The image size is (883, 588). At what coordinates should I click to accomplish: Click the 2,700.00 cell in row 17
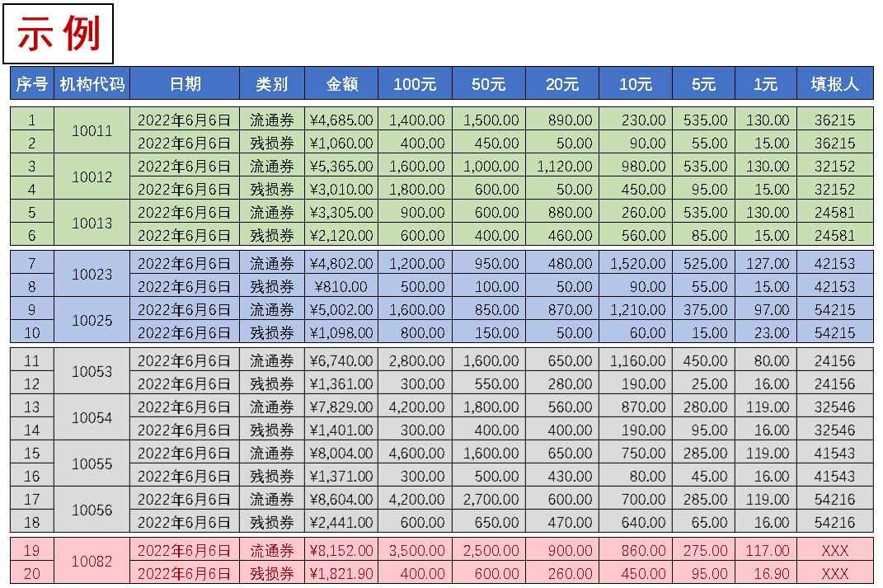pos(489,500)
